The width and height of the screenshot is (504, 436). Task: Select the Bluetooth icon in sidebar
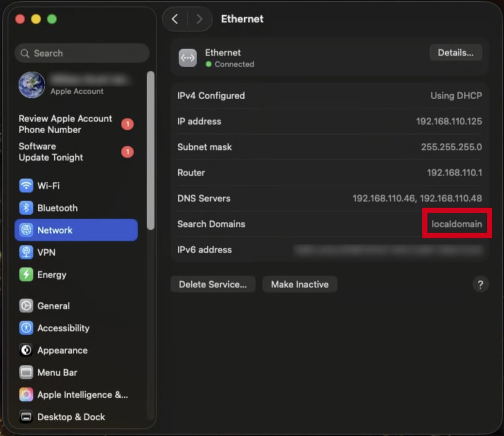coord(26,208)
